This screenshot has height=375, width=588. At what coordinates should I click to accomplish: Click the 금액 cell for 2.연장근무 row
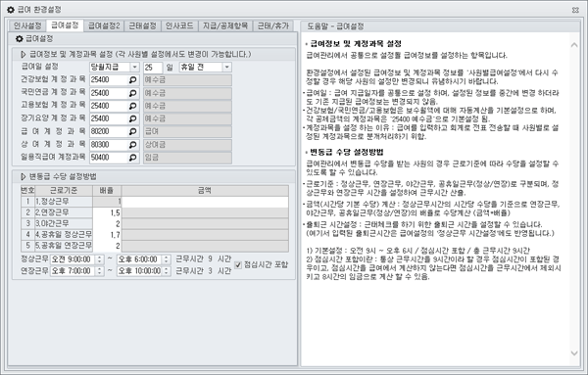tap(205, 213)
